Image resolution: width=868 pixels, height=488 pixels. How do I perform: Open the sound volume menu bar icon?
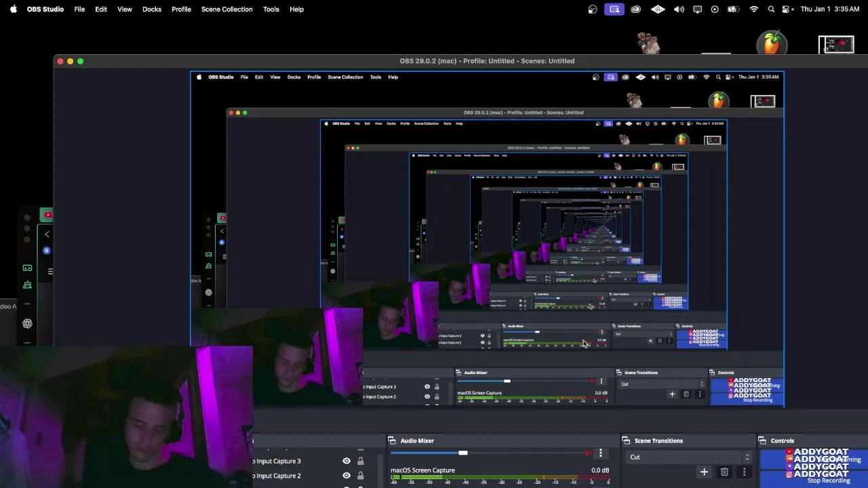[679, 9]
